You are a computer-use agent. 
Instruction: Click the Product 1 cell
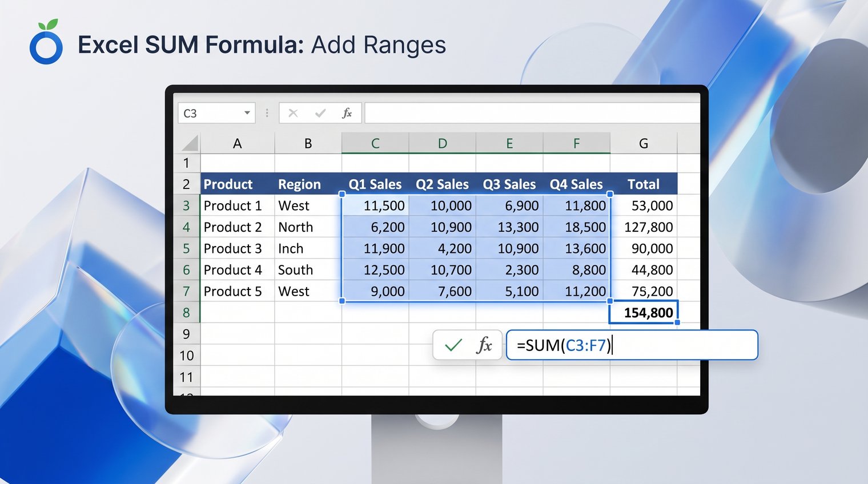[x=238, y=205]
